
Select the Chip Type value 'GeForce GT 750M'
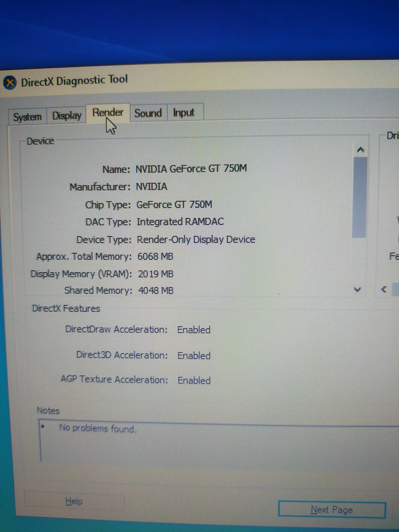click(174, 205)
